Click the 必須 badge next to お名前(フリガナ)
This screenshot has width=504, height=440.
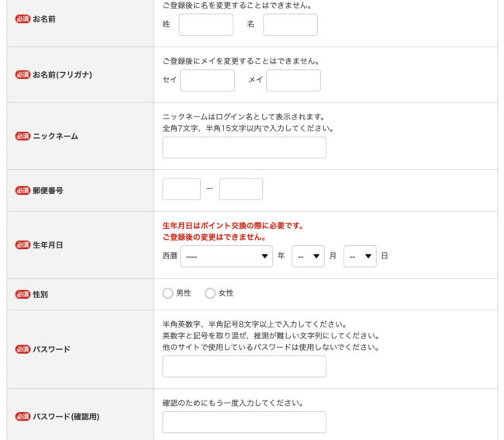point(22,74)
